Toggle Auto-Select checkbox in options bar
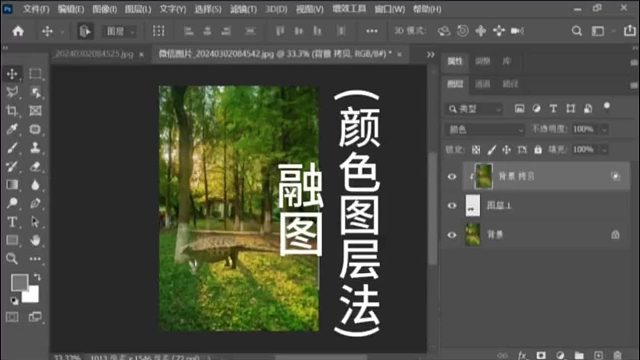This screenshot has width=640, height=360. click(85, 31)
